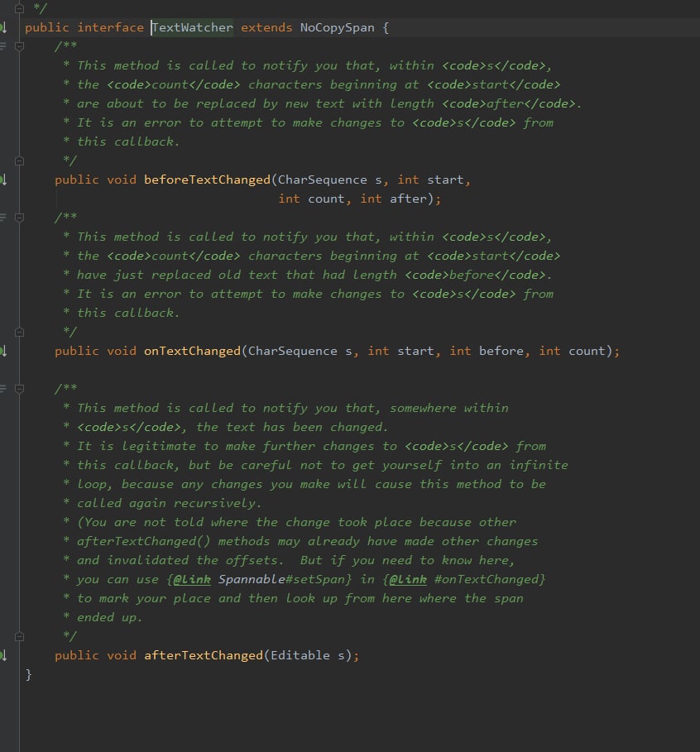700x752 pixels.
Task: Fold the Javadoc that begins above beforeTextChanged
Action: [19, 46]
